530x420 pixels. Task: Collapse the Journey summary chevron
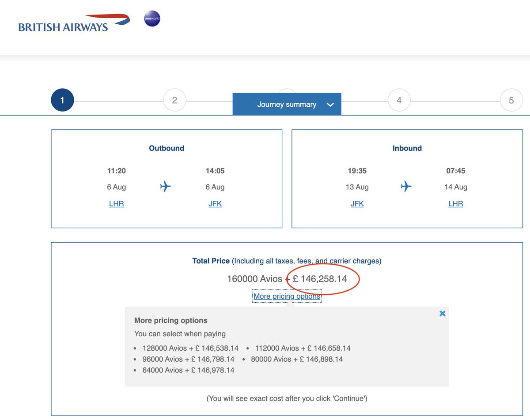(330, 105)
